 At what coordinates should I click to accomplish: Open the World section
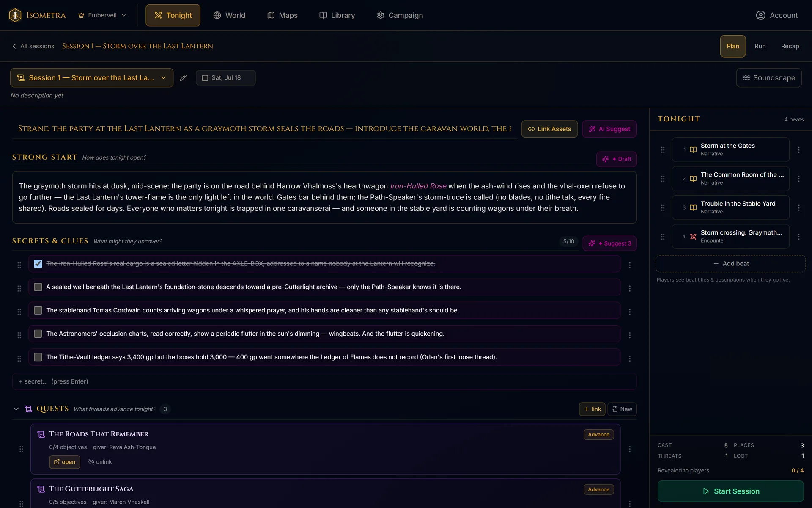229,15
